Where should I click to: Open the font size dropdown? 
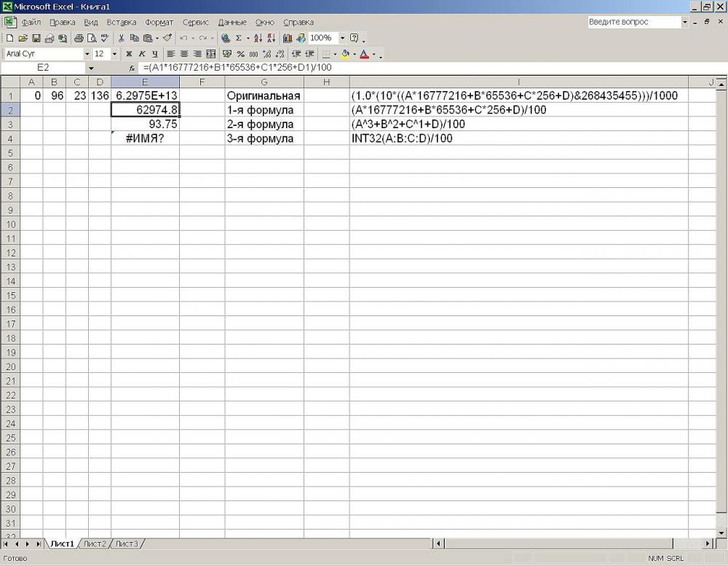click(x=115, y=54)
